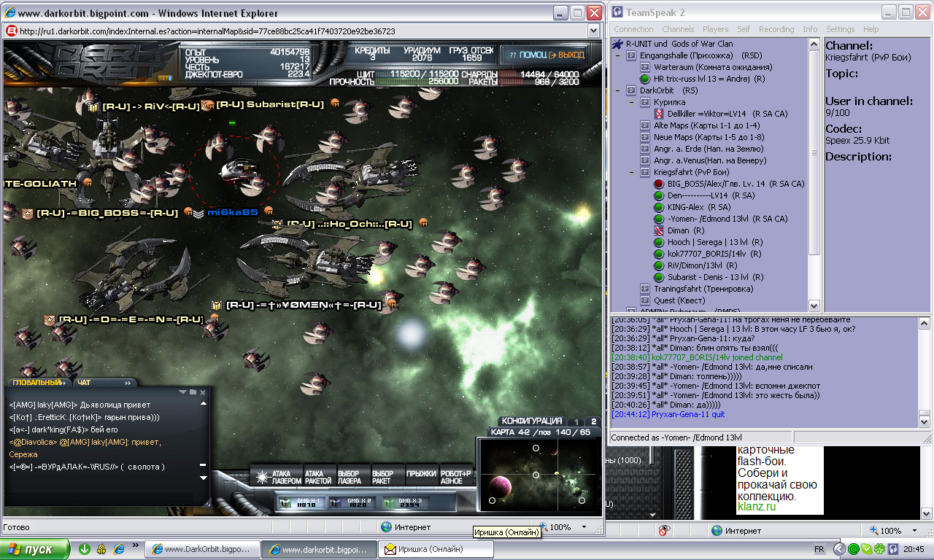Viewport: 934px width, 560px height.
Task: Click the Dellkiller =Viktor=LV14 muted user icon
Action: point(659,114)
